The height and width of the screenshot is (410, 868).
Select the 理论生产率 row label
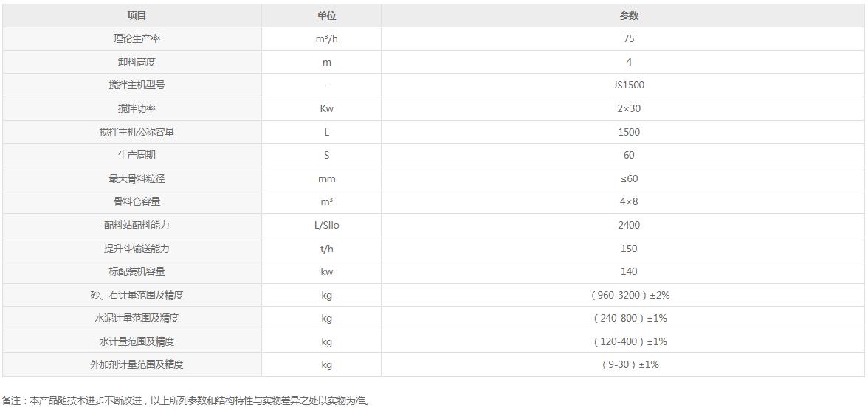click(x=131, y=39)
